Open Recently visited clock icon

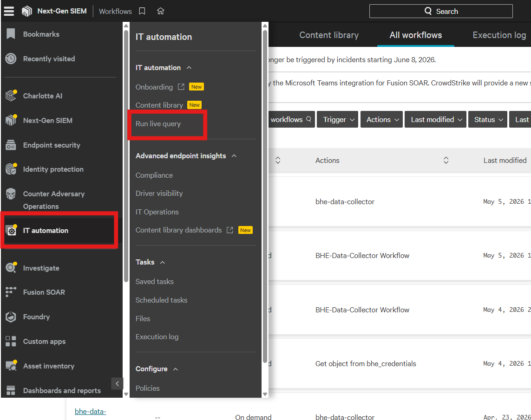11,58
